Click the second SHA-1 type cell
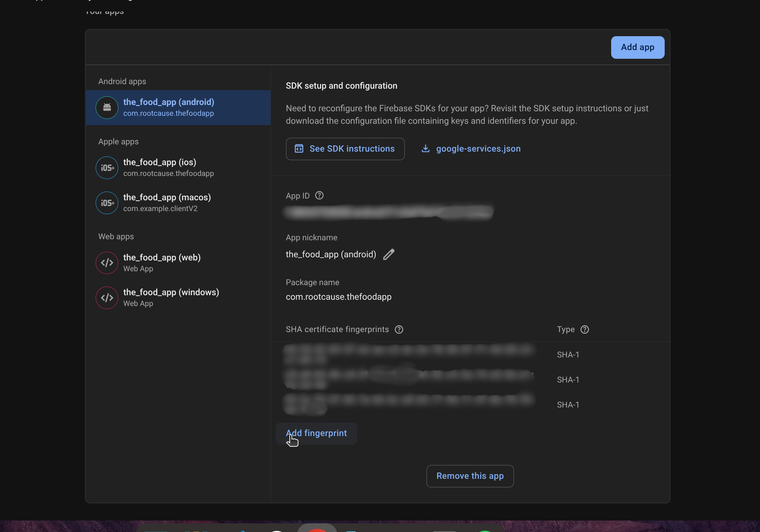The width and height of the screenshot is (760, 532). (568, 380)
